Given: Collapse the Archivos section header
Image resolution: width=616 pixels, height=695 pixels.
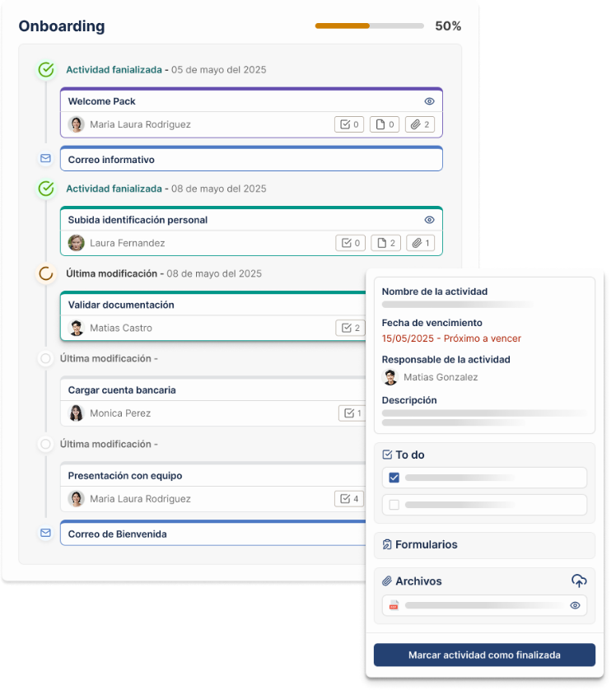Looking at the screenshot, I should coord(418,581).
